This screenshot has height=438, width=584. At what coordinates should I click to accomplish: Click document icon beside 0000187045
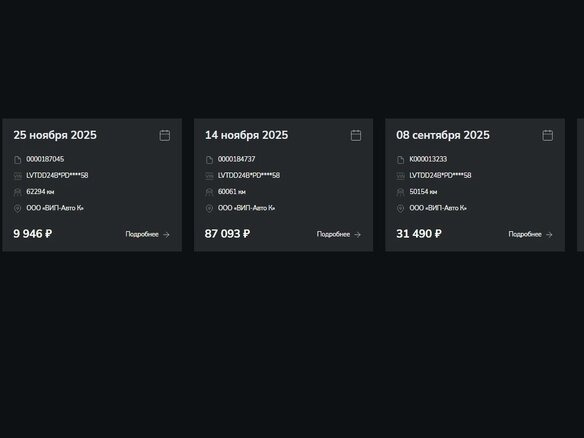[x=18, y=160]
